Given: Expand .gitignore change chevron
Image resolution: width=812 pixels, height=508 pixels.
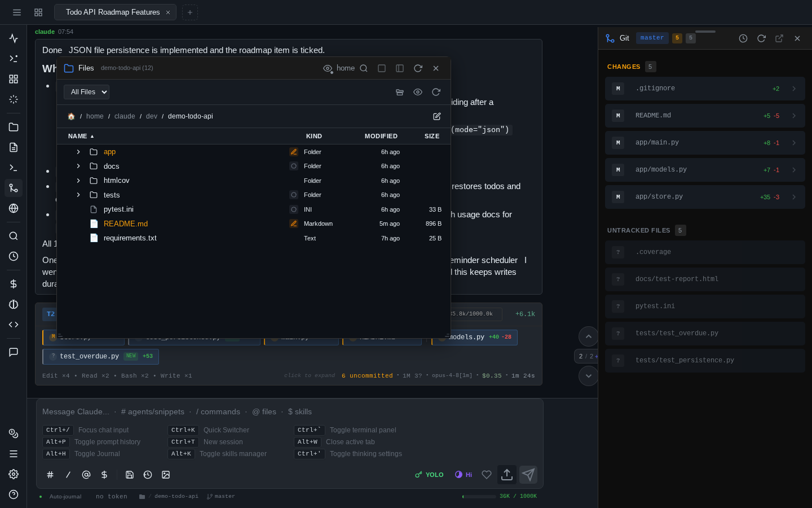Looking at the screenshot, I should coord(794,89).
